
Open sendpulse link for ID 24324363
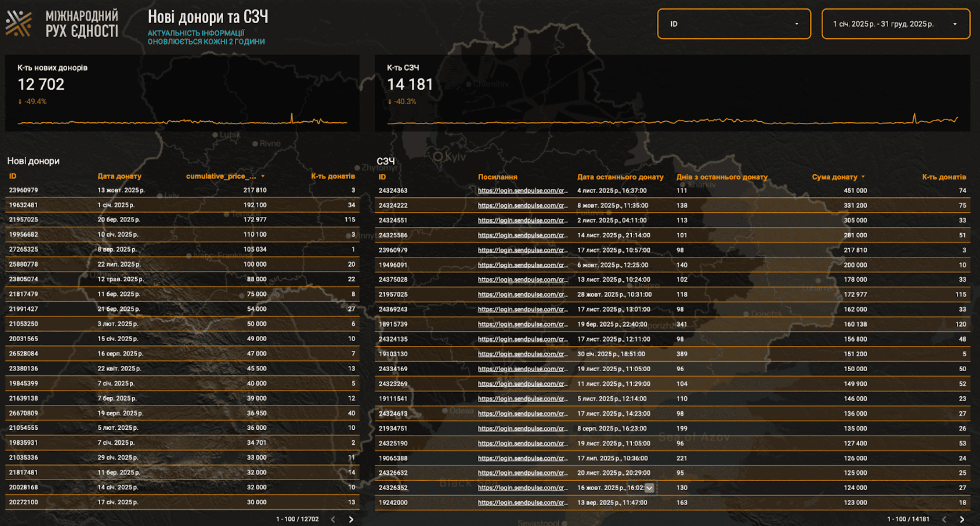pyautogui.click(x=523, y=191)
